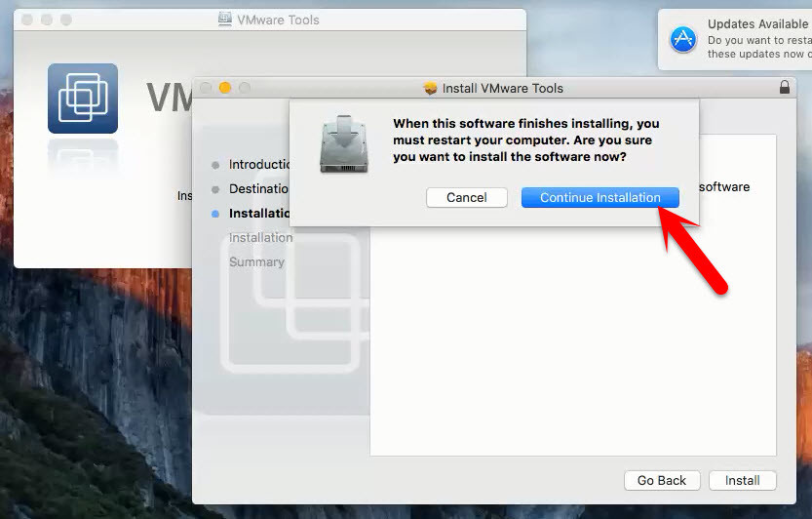Click the disk icon in VMware Tools window title

point(225,20)
